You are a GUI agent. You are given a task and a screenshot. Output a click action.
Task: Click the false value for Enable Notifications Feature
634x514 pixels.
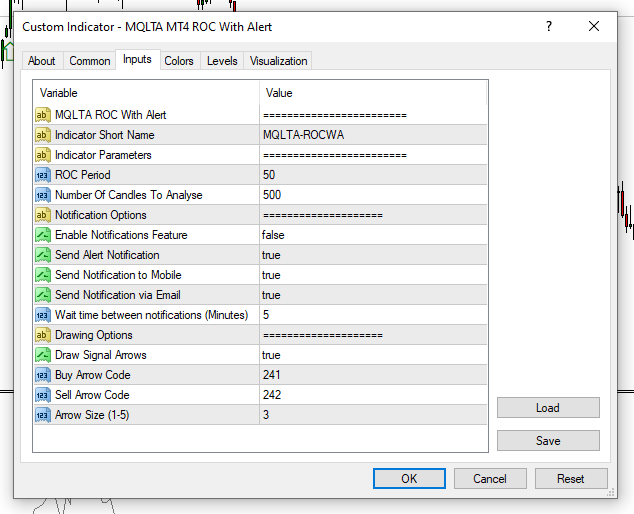pos(273,235)
